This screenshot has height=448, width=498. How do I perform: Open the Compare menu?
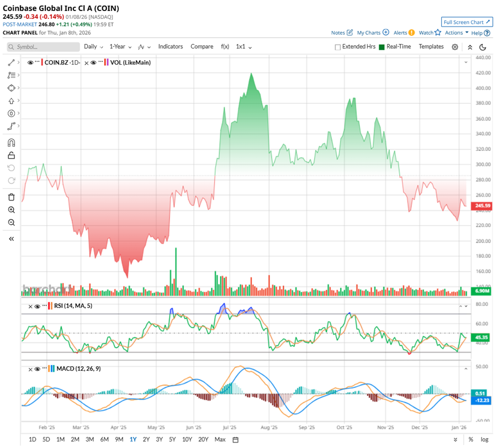[202, 47]
